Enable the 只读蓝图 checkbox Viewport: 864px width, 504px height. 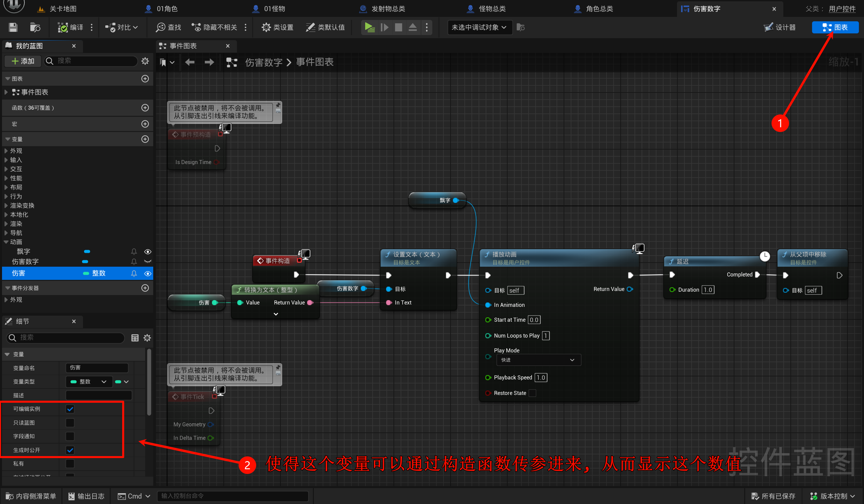[70, 423]
